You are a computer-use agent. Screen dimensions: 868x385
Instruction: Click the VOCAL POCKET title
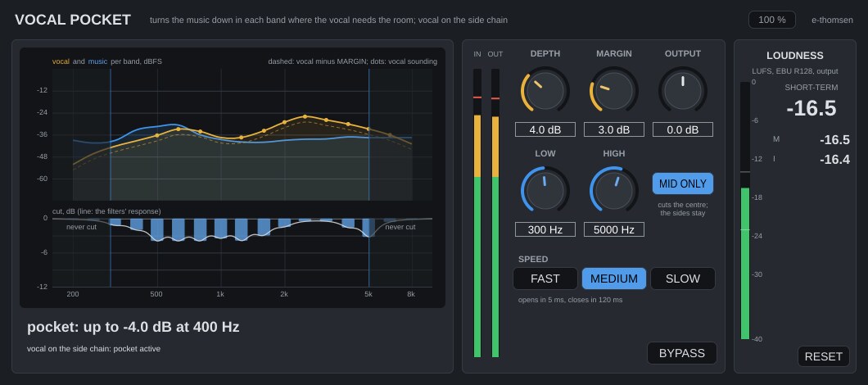pos(73,20)
